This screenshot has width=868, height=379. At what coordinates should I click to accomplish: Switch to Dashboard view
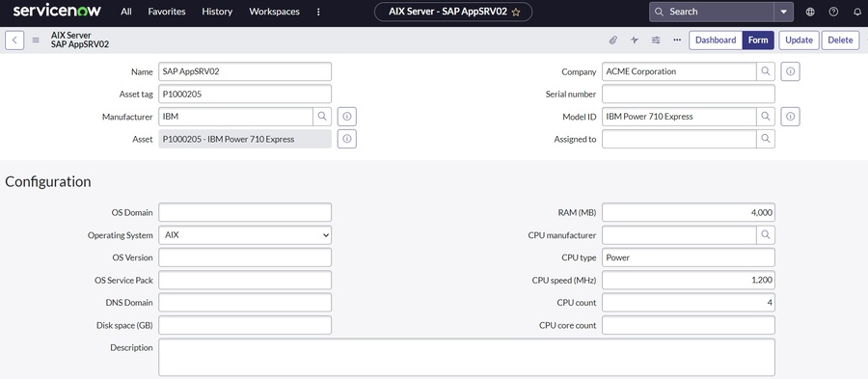coord(716,41)
